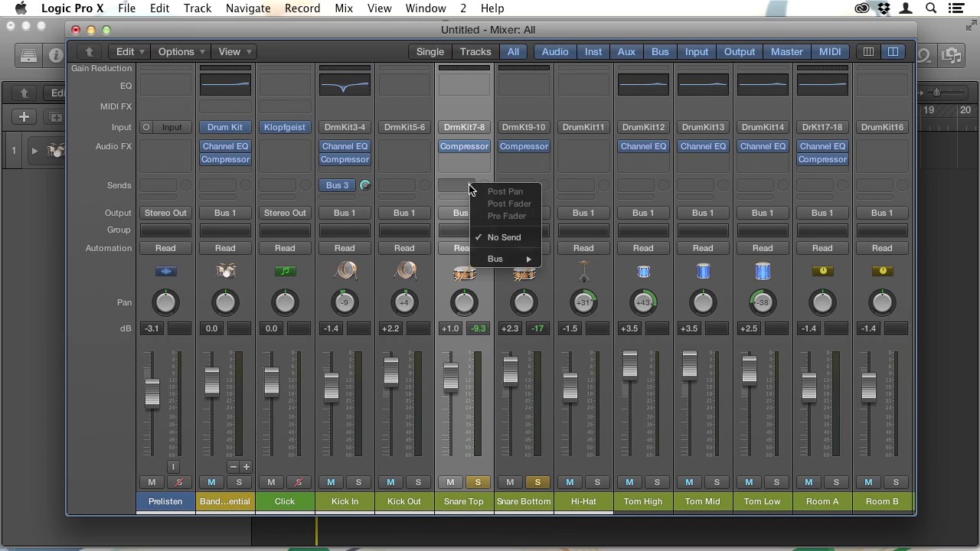Click the user account menu bar icon
The height and width of the screenshot is (551, 980).
click(906, 8)
